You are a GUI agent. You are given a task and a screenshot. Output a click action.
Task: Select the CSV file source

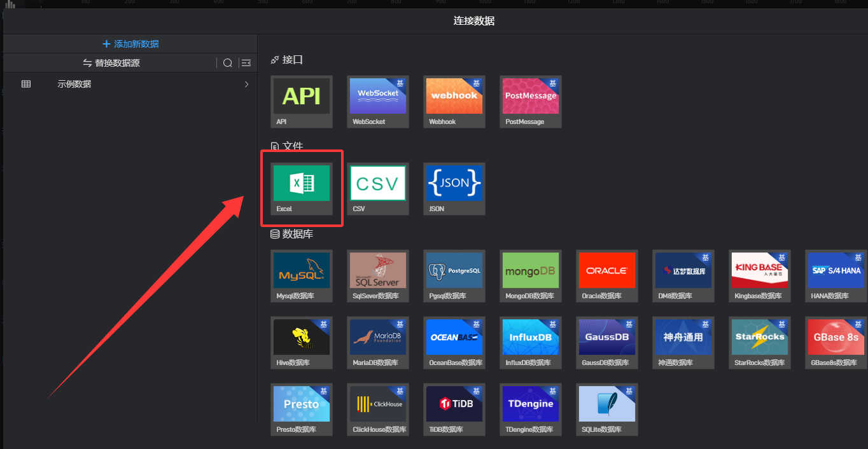click(x=378, y=189)
